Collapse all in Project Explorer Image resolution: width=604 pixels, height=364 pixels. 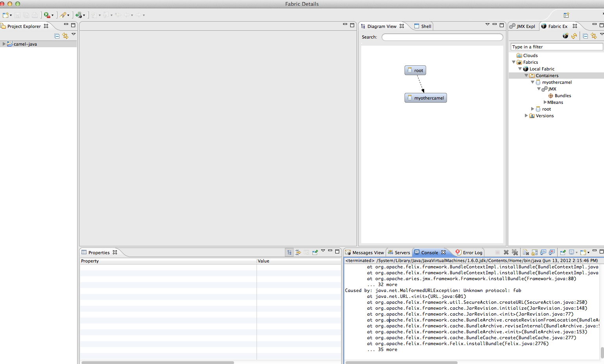(x=57, y=36)
